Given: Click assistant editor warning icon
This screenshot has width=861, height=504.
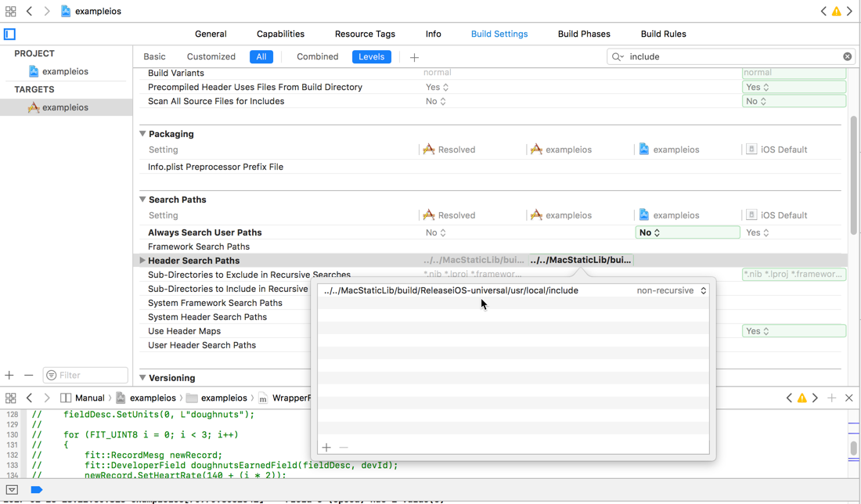Looking at the screenshot, I should pyautogui.click(x=802, y=398).
